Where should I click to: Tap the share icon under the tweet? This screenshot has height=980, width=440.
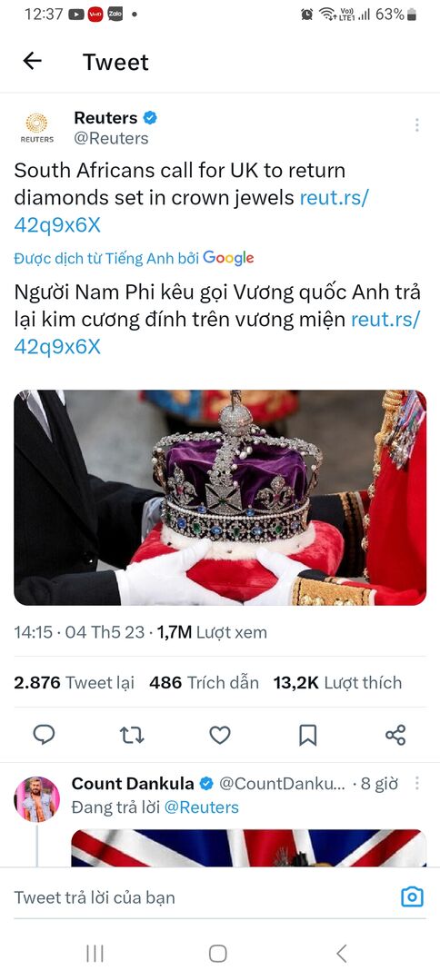(x=395, y=735)
